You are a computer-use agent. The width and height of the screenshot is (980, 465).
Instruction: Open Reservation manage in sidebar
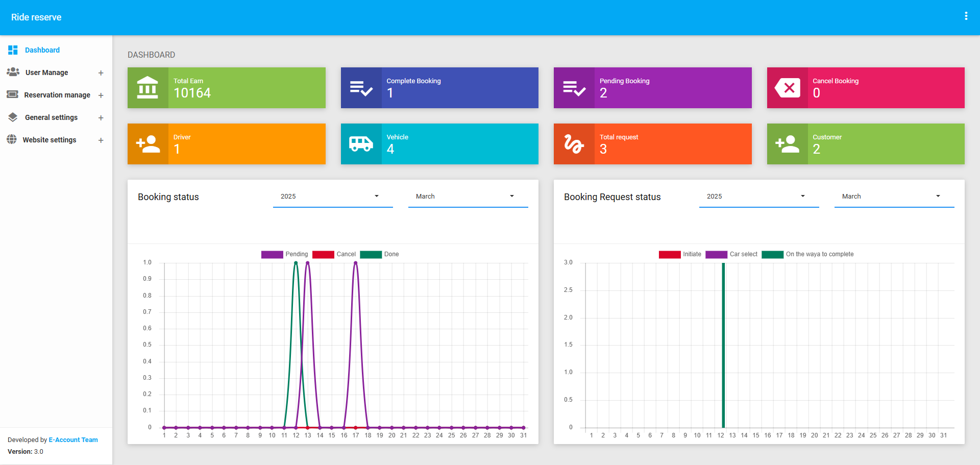click(x=57, y=95)
